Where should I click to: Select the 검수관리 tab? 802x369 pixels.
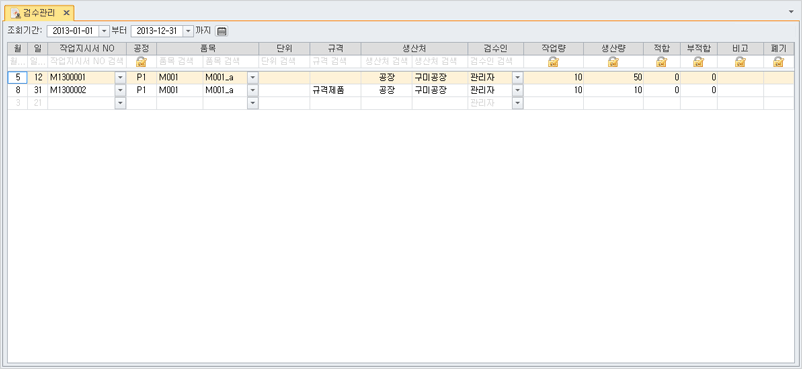pos(39,12)
